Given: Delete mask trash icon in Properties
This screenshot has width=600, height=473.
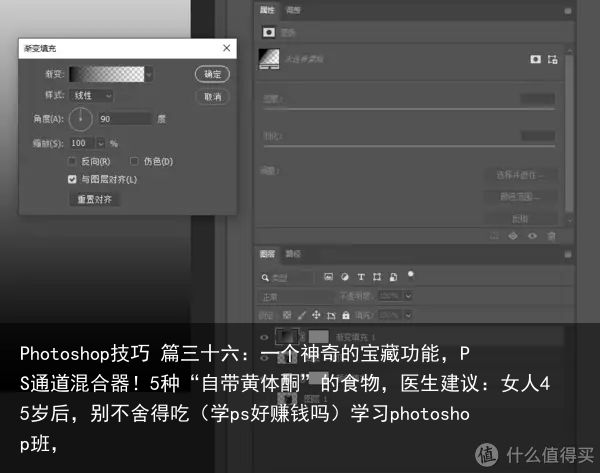Looking at the screenshot, I should point(551,236).
